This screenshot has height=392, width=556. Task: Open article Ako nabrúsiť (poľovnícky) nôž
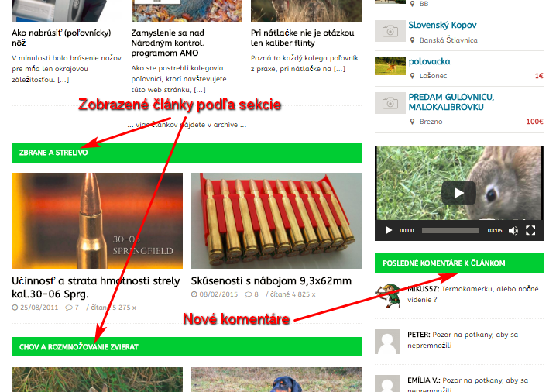coord(61,38)
